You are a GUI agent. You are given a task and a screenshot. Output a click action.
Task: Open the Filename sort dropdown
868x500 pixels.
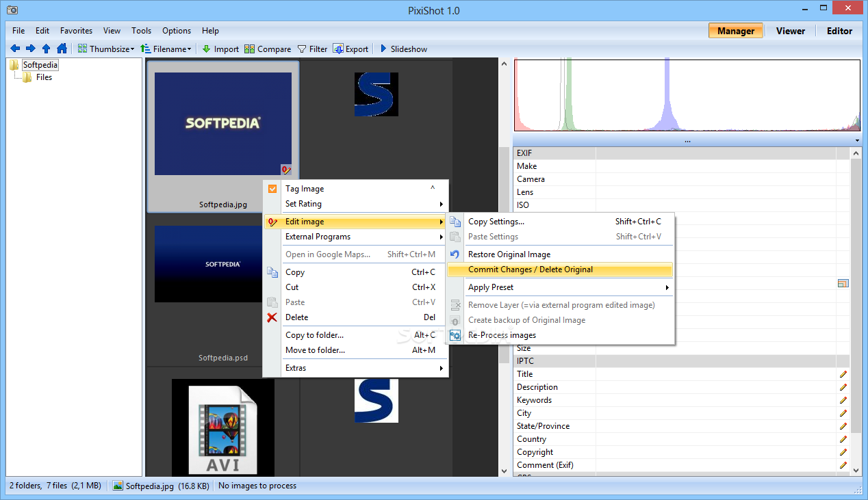(x=166, y=49)
